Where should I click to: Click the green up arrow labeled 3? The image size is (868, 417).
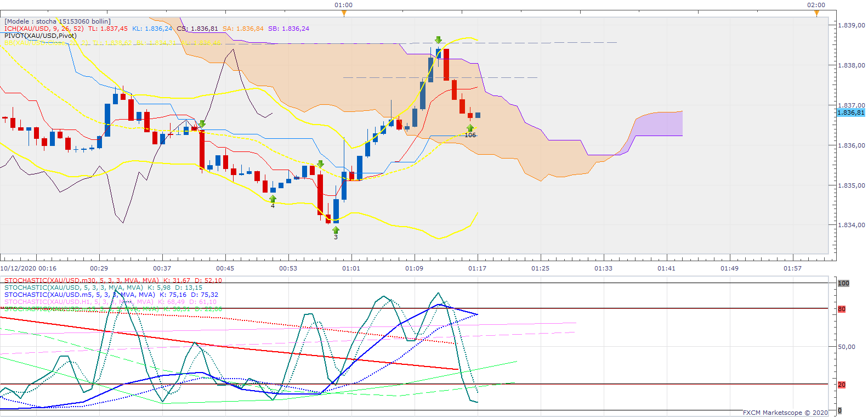pos(336,230)
